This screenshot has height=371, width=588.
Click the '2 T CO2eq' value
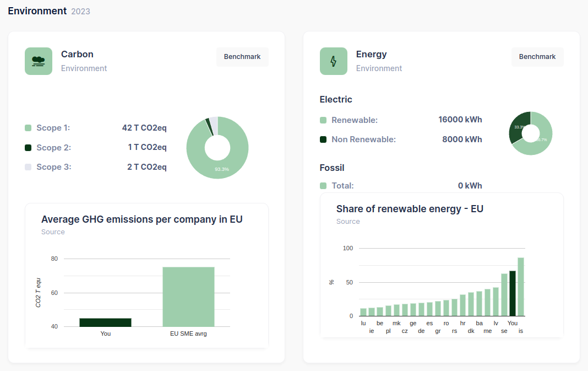pyautogui.click(x=146, y=167)
